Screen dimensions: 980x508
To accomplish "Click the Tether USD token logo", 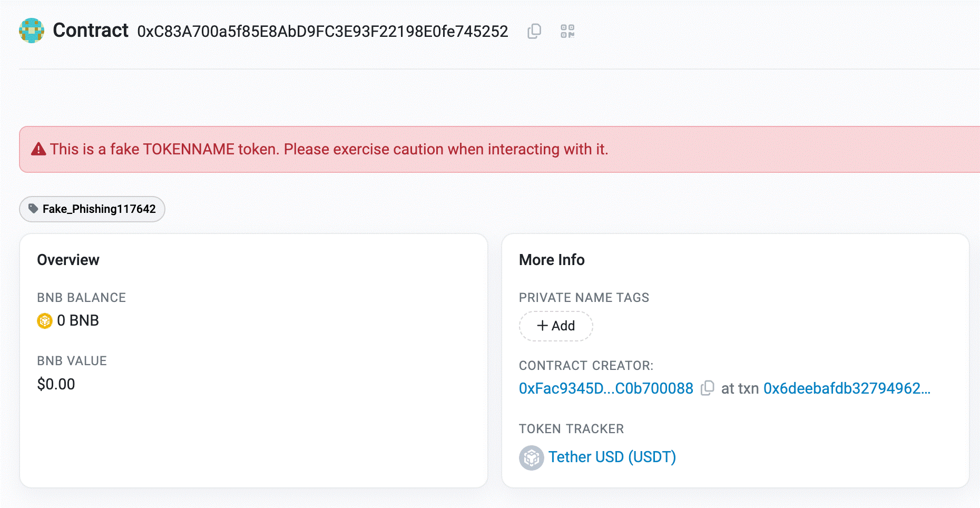I will point(532,457).
